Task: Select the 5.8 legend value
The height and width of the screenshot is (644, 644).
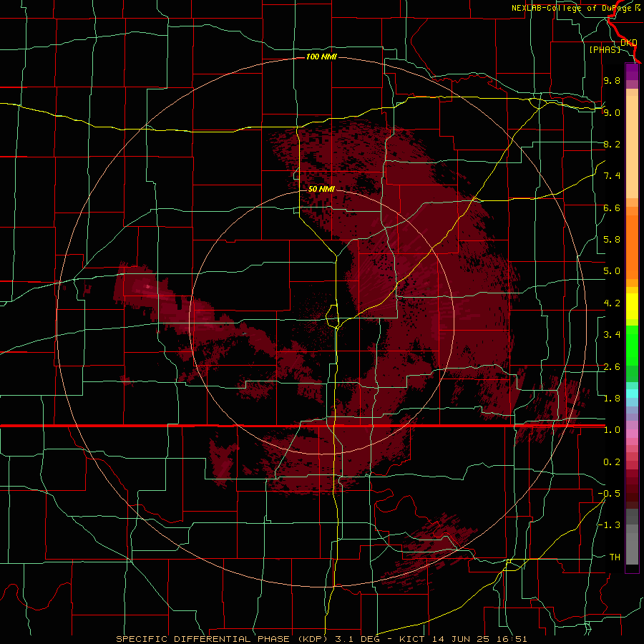Action: coord(612,240)
